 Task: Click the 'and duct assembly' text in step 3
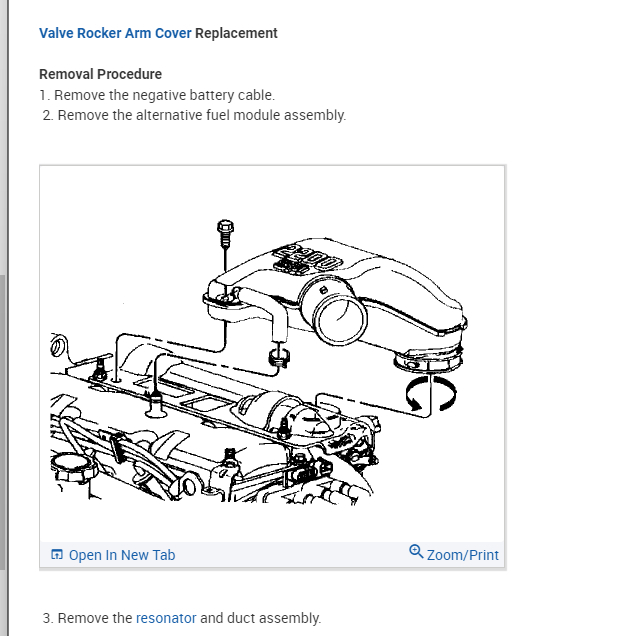pyautogui.click(x=260, y=618)
